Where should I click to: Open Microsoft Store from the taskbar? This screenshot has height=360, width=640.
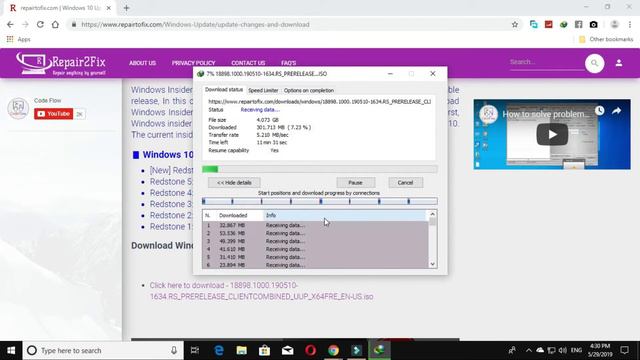coord(264,350)
